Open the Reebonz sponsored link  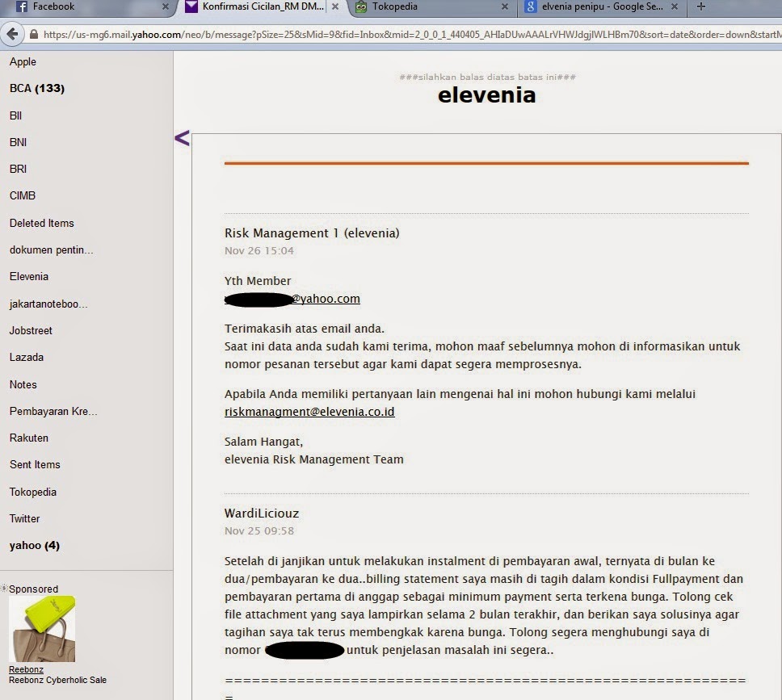[x=26, y=669]
